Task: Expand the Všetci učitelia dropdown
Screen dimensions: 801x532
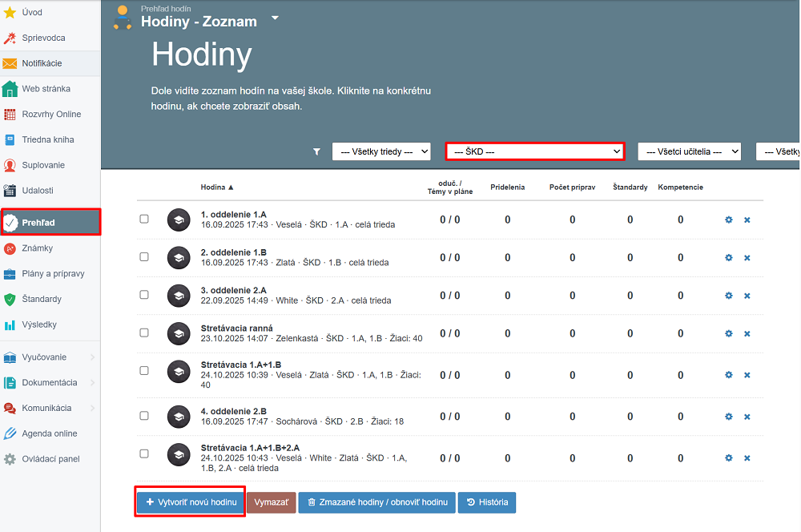Action: tap(689, 151)
